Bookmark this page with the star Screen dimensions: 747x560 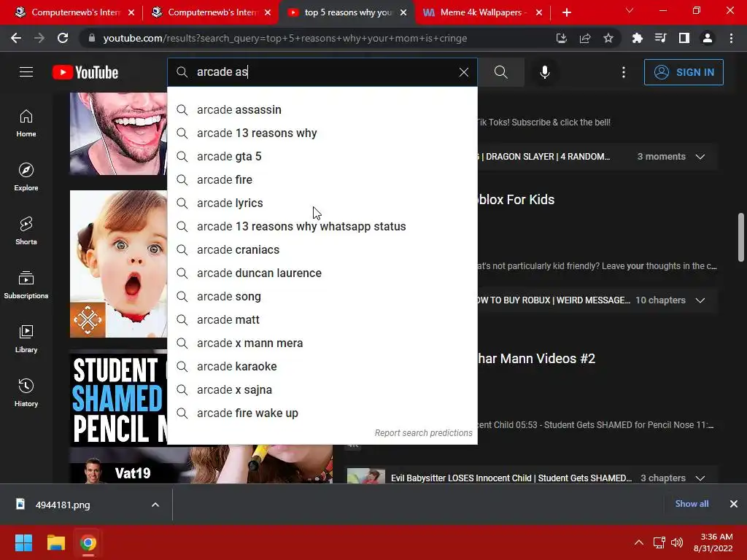click(x=608, y=38)
